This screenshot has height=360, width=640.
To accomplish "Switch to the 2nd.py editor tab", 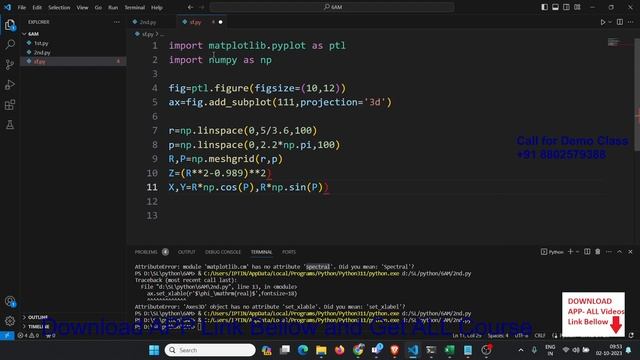I will 148,22.
